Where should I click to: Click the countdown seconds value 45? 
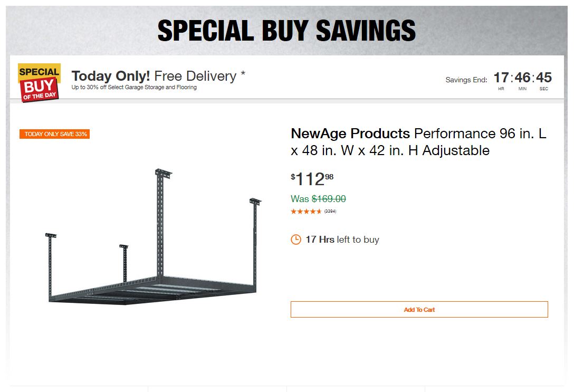pos(544,78)
